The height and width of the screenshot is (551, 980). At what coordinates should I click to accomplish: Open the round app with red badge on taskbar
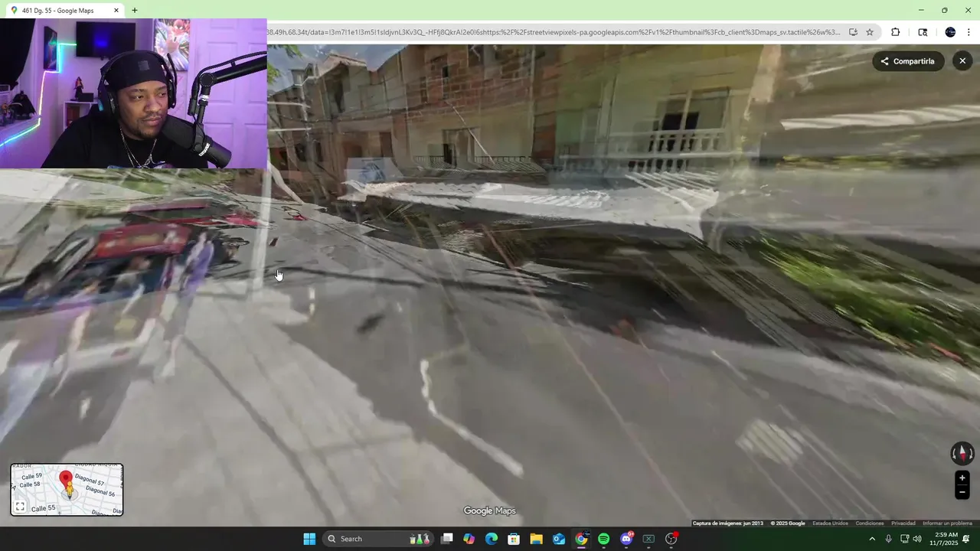671,539
